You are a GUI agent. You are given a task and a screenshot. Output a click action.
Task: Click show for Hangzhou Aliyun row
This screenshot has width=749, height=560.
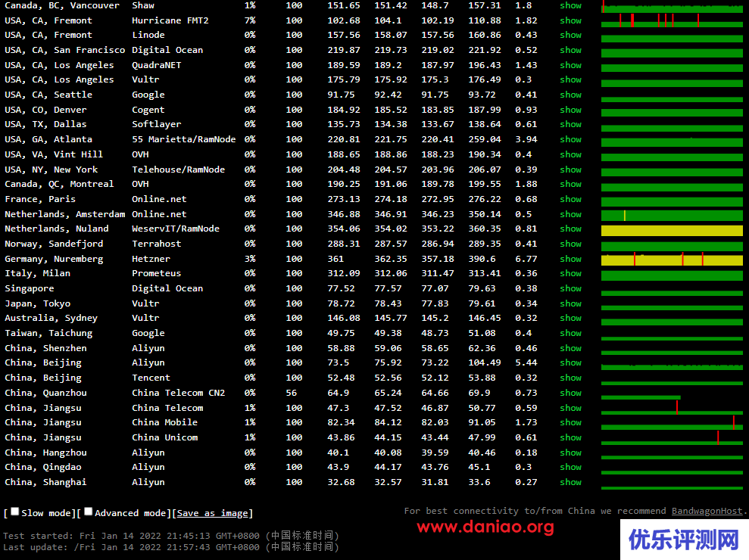pos(571,453)
